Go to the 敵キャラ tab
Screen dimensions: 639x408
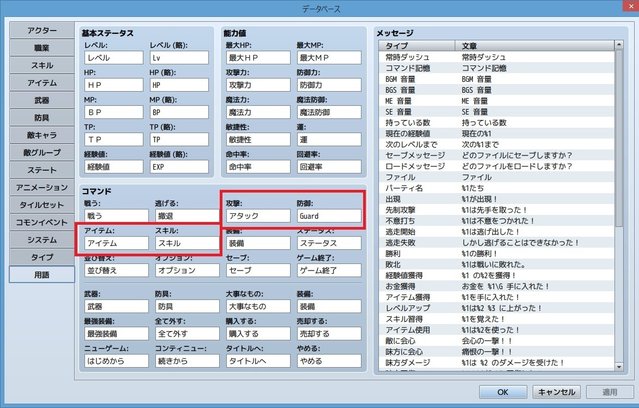[x=42, y=135]
